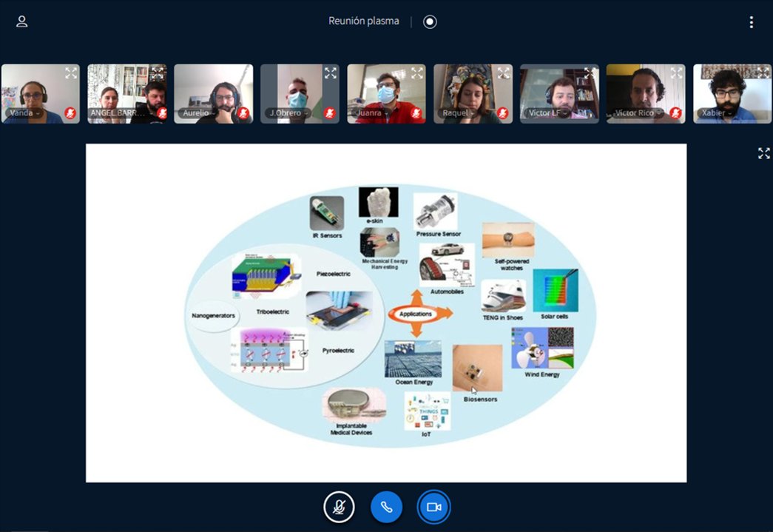Click the Self-powered watches label
Screen dimensions: 773x532
coord(512,265)
